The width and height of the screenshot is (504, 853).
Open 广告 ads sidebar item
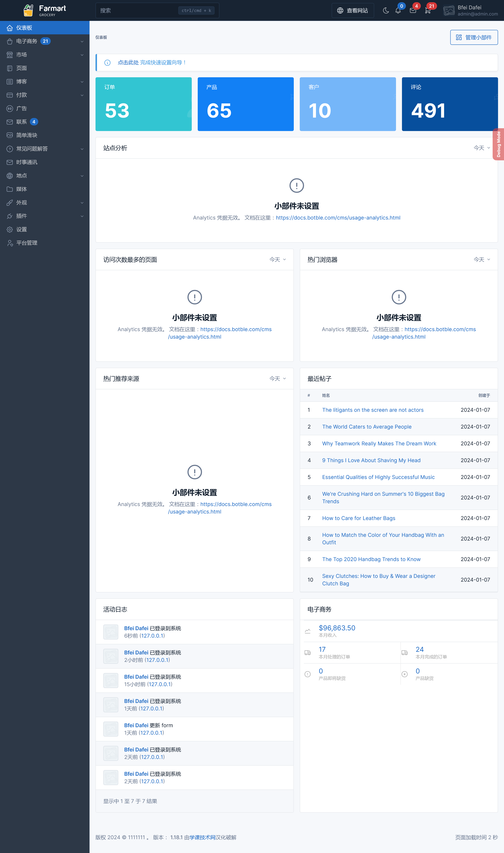point(21,108)
